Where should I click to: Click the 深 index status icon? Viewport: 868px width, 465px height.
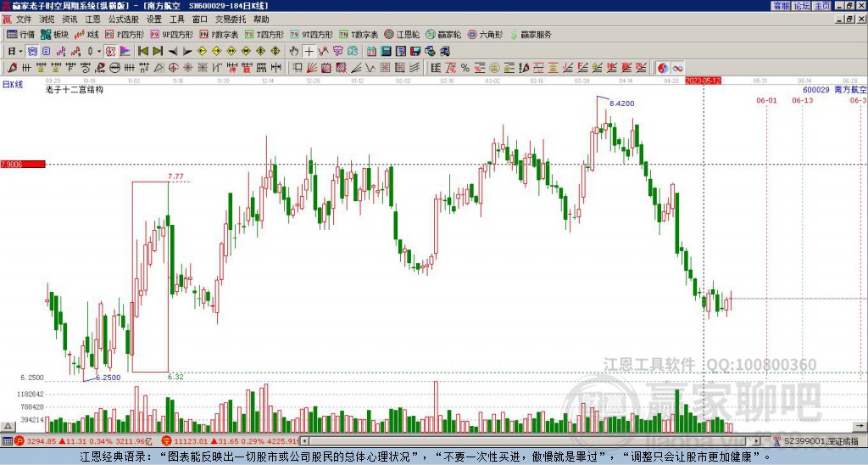coord(167,441)
